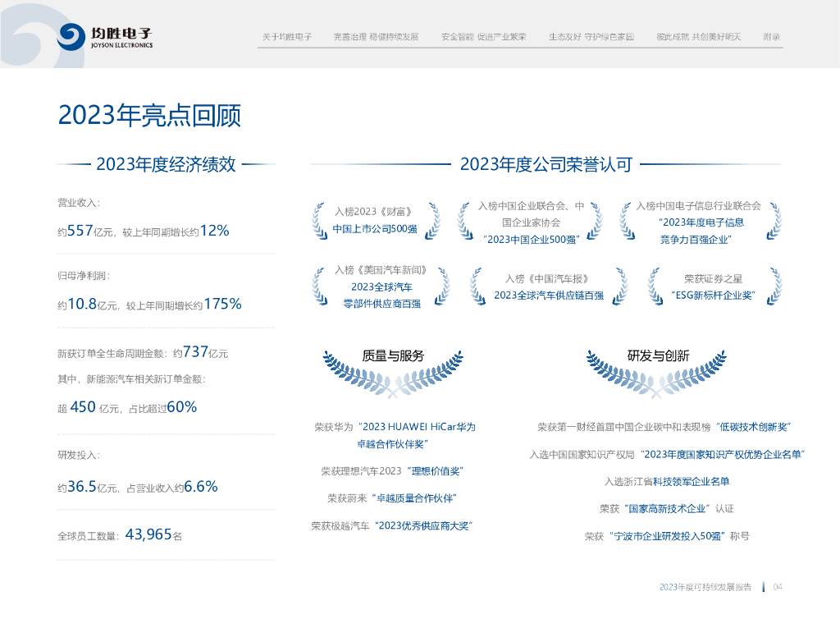
Task: Click the 研发与创新 laurel wreath icon
Action: tap(657, 374)
